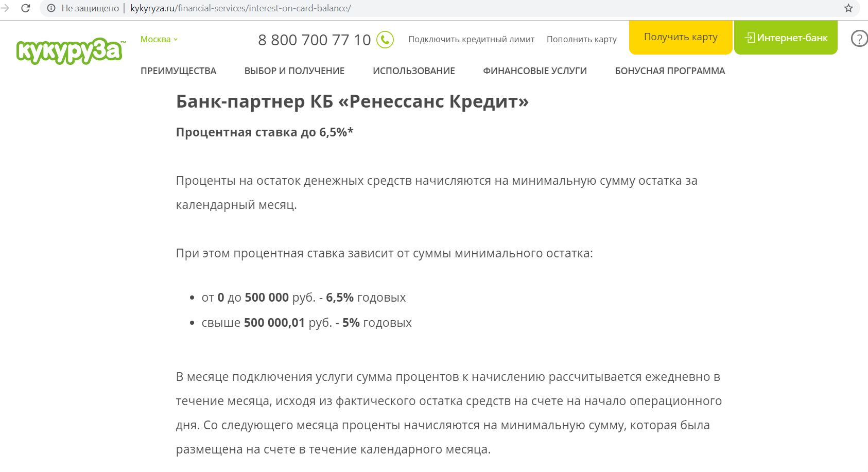Open ПРЕИМУЩЕСТВА menu item
This screenshot has height=472, width=868.
pos(178,71)
